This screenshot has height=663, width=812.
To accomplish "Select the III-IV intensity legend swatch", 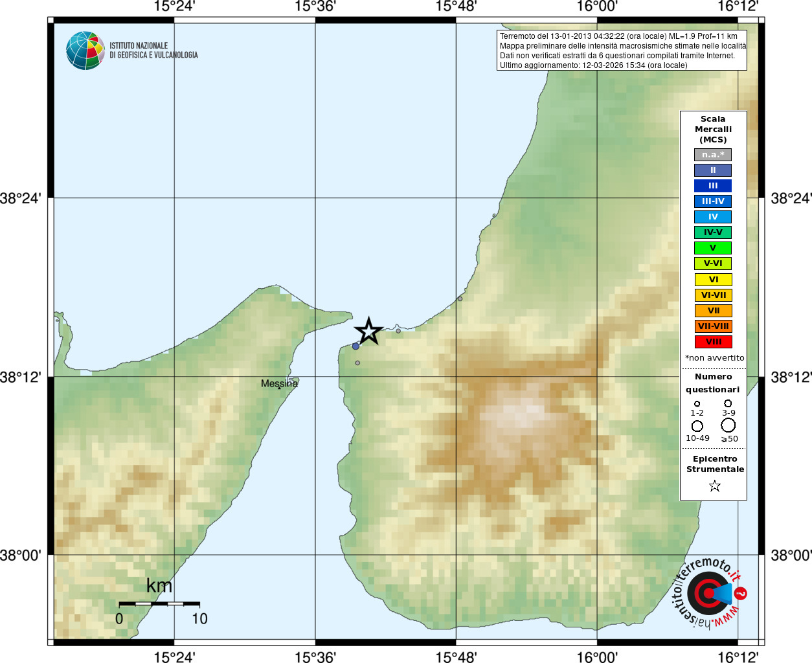I will (x=713, y=201).
